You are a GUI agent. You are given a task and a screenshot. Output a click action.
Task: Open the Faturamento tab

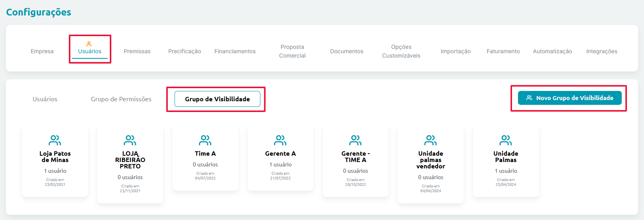(x=503, y=51)
